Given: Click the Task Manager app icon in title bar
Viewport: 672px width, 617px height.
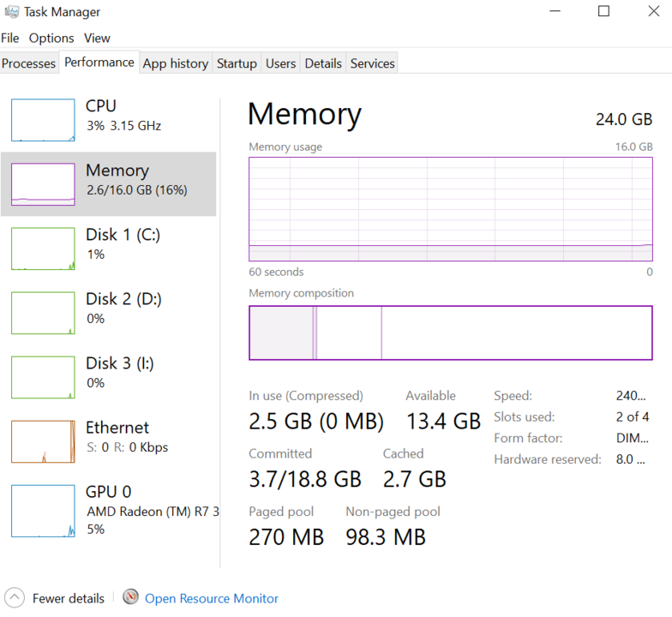Looking at the screenshot, I should click(x=10, y=12).
